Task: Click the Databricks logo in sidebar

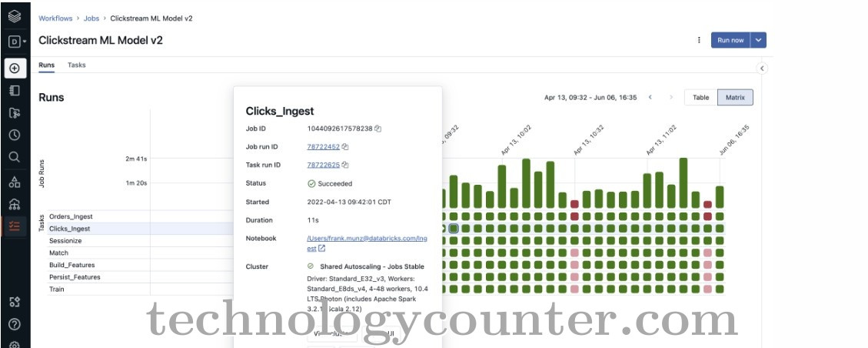Action: coord(15,17)
